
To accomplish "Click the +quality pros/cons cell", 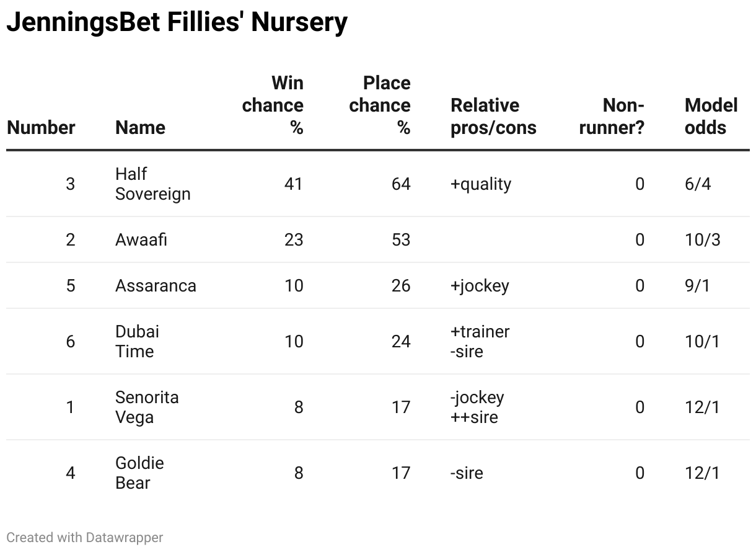I will (x=481, y=184).
